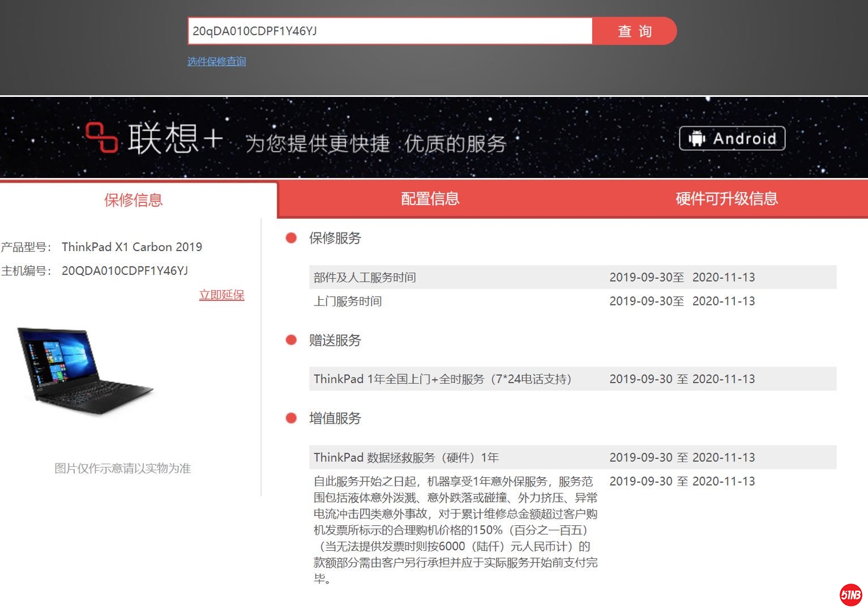Screen dimensions: 868x612
Task: Select the 上门服务时间 row
Action: coord(572,301)
